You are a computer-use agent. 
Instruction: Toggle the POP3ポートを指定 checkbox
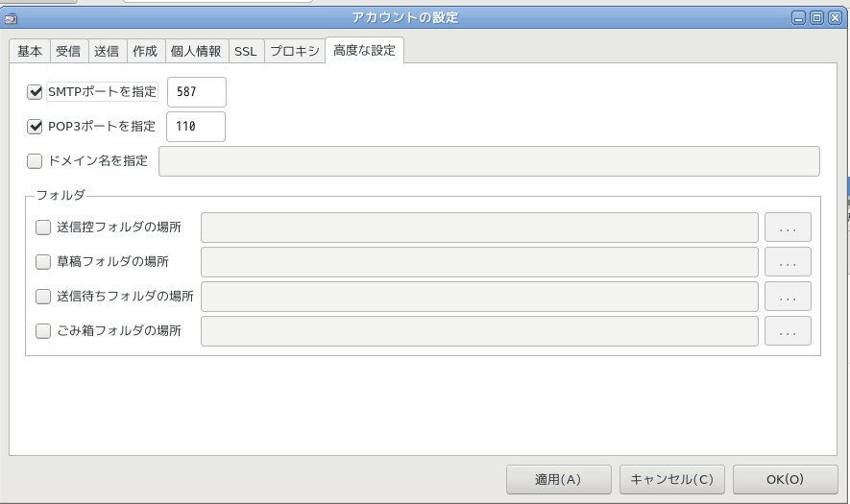pos(36,126)
